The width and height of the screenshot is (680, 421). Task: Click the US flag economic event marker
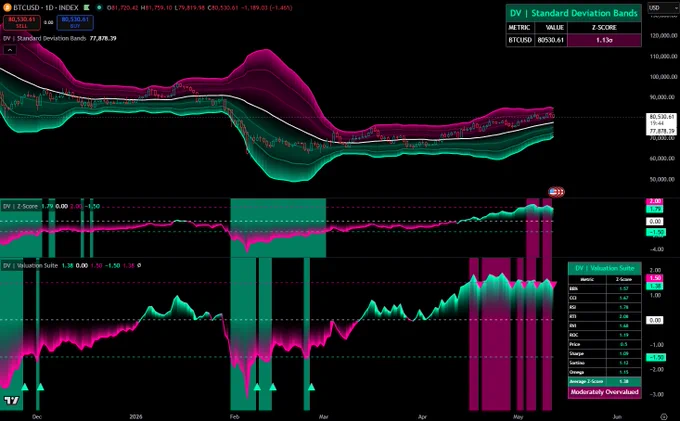point(553,191)
